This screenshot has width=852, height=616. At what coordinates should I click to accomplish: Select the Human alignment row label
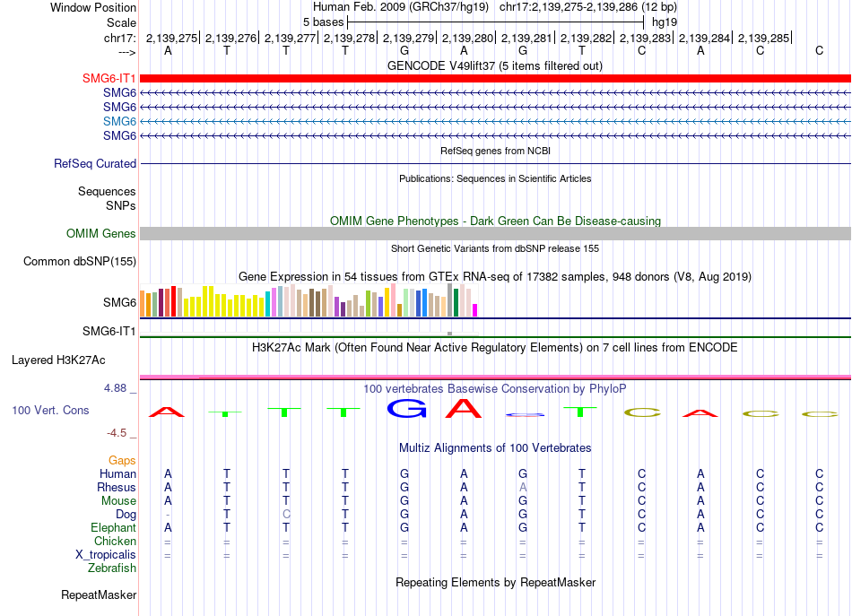[x=117, y=473]
